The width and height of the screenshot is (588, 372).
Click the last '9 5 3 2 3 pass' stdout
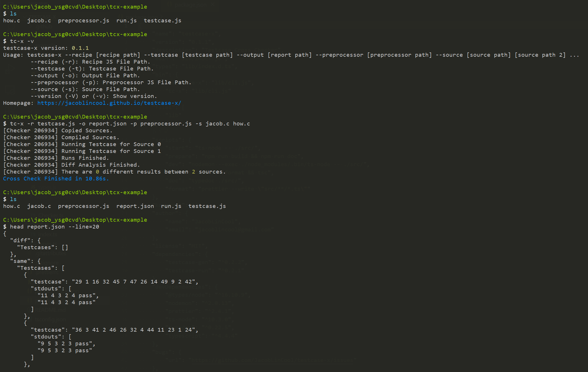65,351
